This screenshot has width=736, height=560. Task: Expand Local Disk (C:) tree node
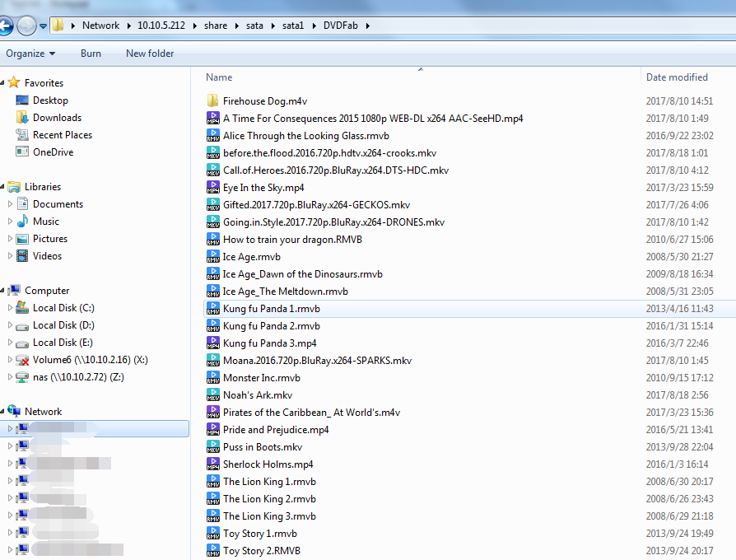pos(10,308)
